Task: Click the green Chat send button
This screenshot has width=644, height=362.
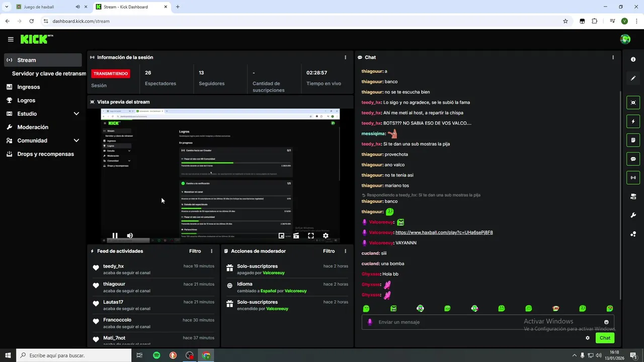Action: coord(605,338)
